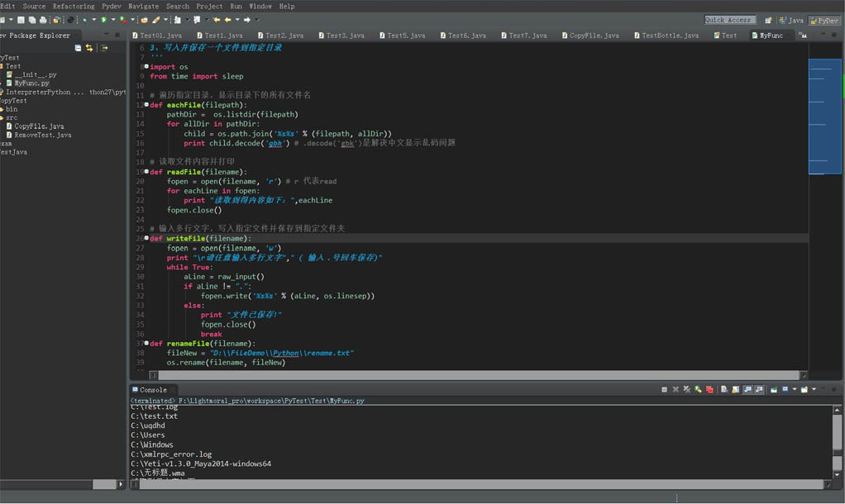Toggle Scroll Lock in Console
The image size is (845, 504).
(735, 389)
